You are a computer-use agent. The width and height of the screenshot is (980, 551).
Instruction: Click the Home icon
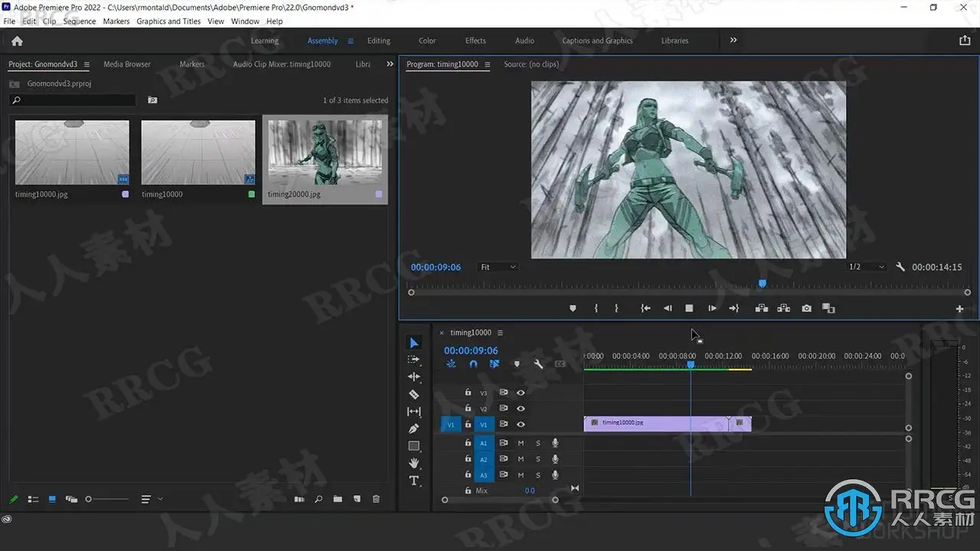[x=17, y=41]
